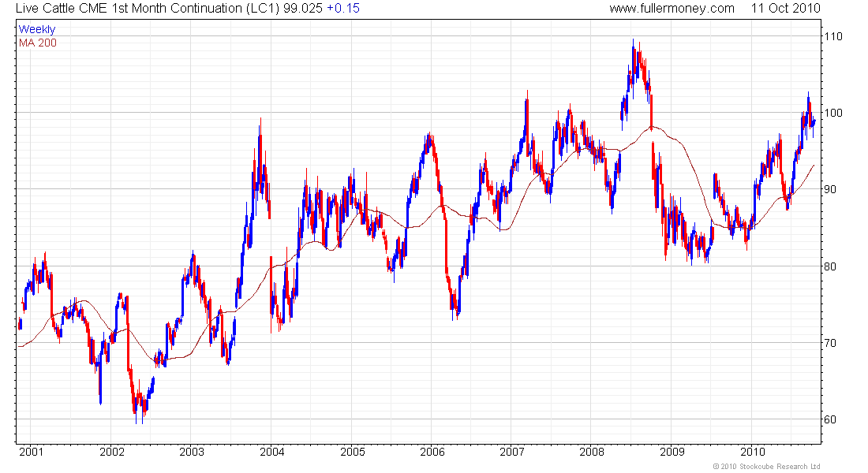Click the 'MA 200' legend label
The width and height of the screenshot is (868, 473).
tap(38, 43)
